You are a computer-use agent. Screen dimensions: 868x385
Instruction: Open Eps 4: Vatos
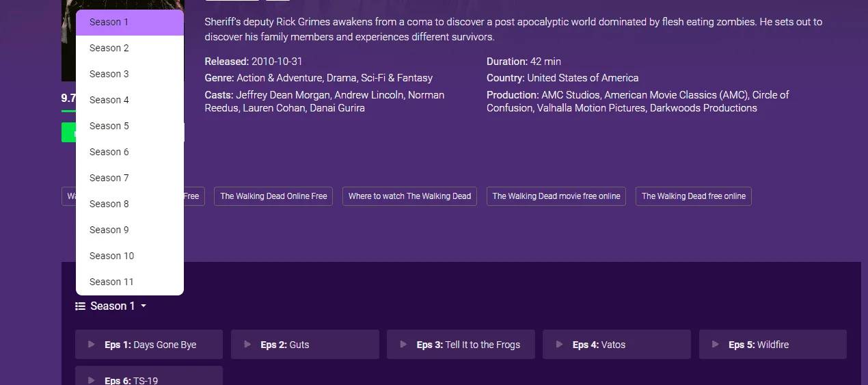tap(616, 345)
